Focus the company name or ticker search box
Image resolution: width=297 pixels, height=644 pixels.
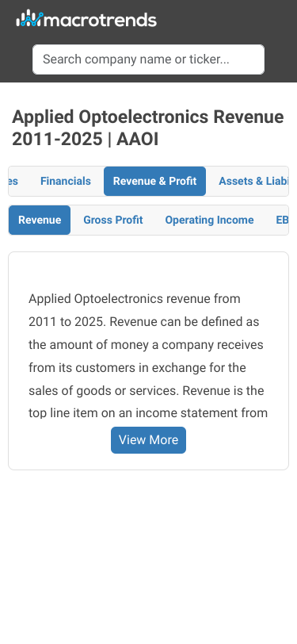click(149, 59)
